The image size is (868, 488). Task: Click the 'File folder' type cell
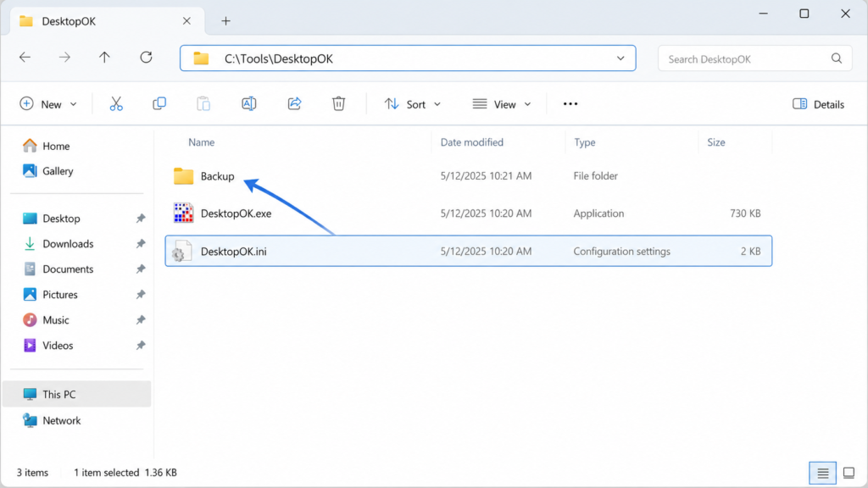coord(596,176)
